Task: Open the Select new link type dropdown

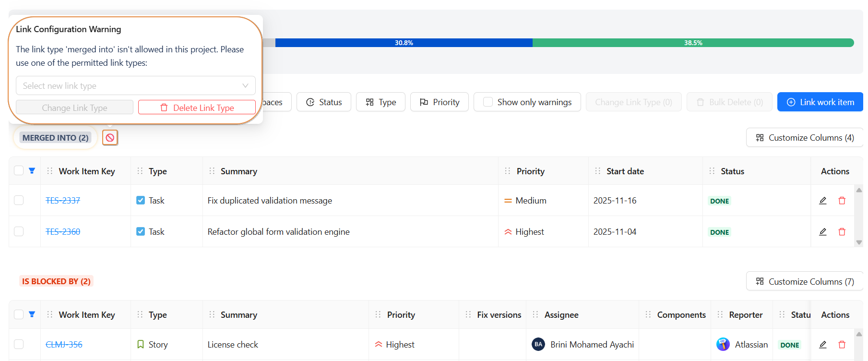Action: click(x=135, y=86)
